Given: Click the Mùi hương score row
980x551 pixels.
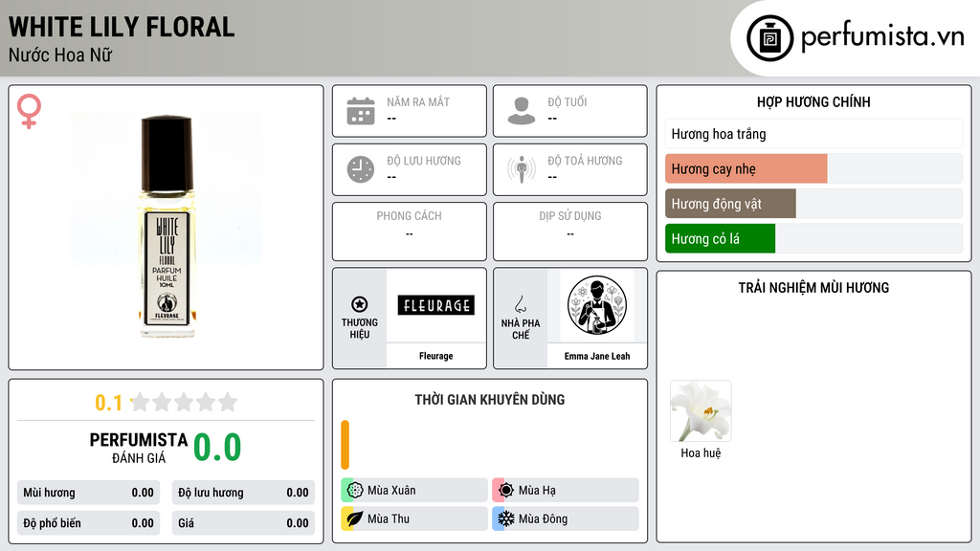Looking at the screenshot, I should [x=88, y=493].
